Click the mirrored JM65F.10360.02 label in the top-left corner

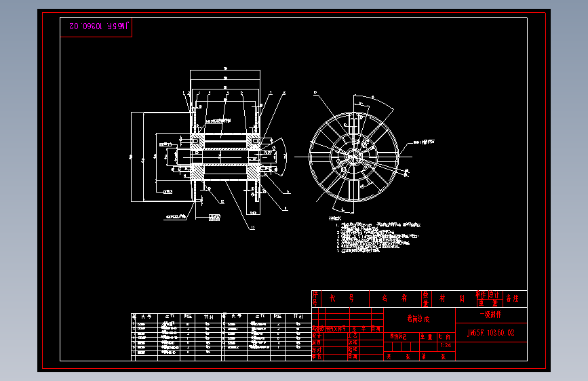point(99,26)
